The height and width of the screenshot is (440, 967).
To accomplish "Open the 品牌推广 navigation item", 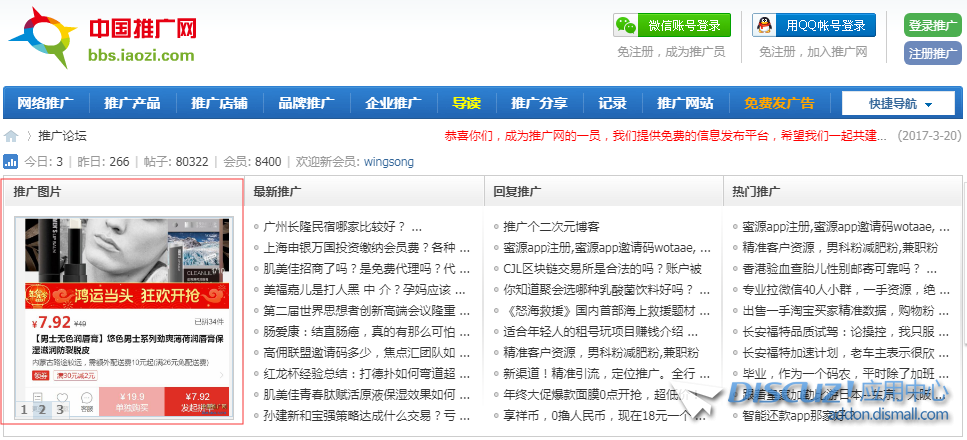I will (x=306, y=103).
